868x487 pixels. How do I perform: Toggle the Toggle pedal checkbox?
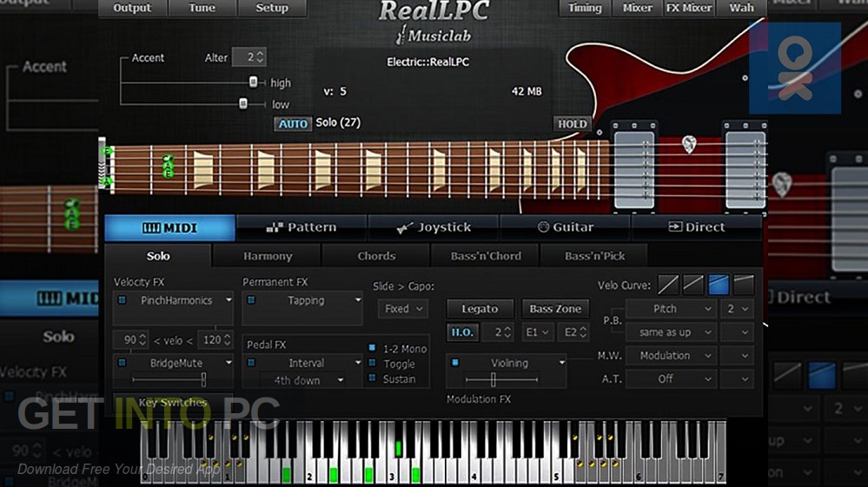tap(372, 363)
